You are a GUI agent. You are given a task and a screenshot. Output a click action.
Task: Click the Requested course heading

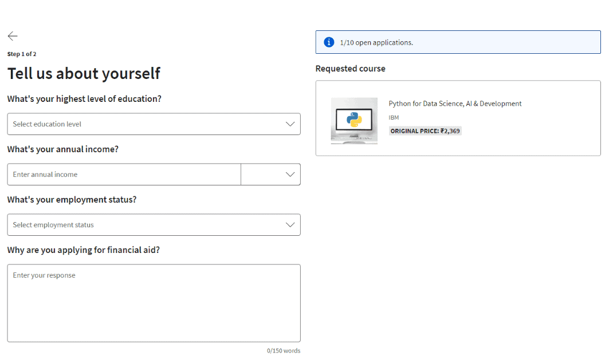tap(350, 68)
